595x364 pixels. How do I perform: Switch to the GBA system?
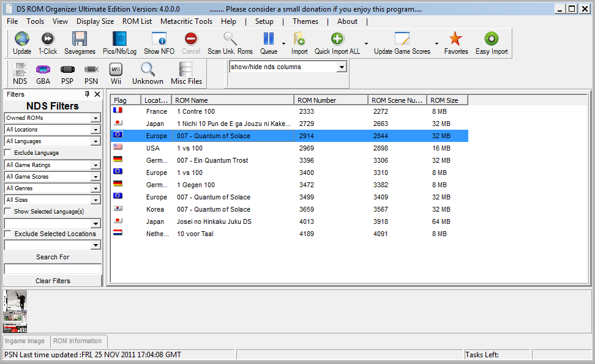tap(43, 74)
